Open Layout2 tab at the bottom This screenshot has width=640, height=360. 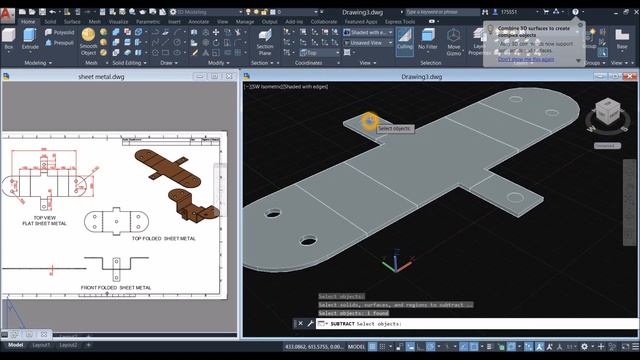click(x=68, y=345)
